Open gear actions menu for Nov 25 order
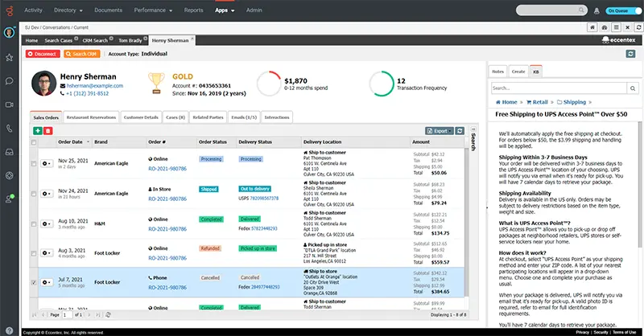This screenshot has height=336, width=644. point(47,163)
